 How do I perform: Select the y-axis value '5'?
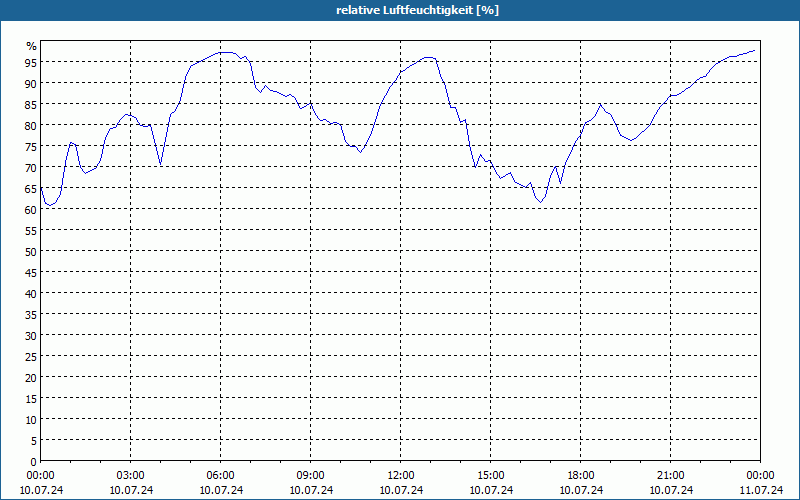coord(34,441)
